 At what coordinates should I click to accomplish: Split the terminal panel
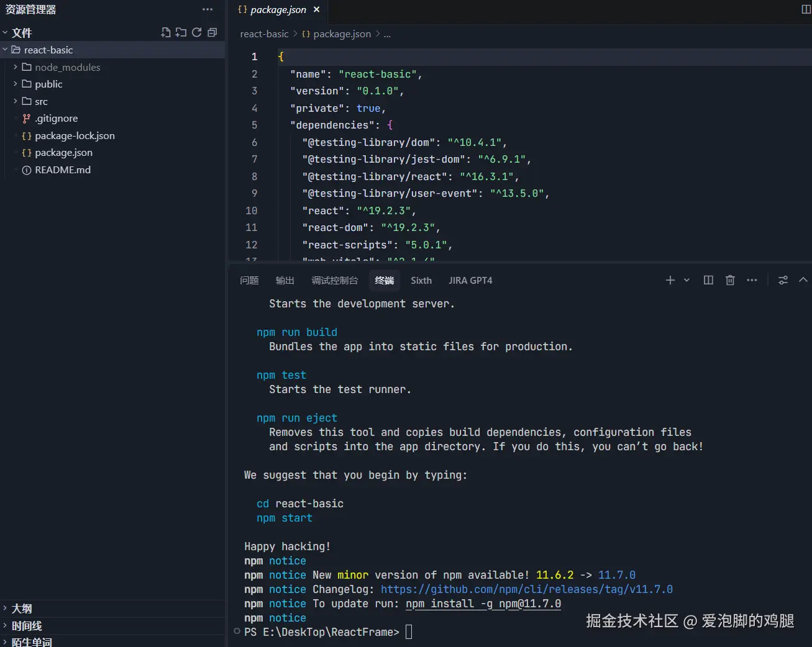(708, 280)
